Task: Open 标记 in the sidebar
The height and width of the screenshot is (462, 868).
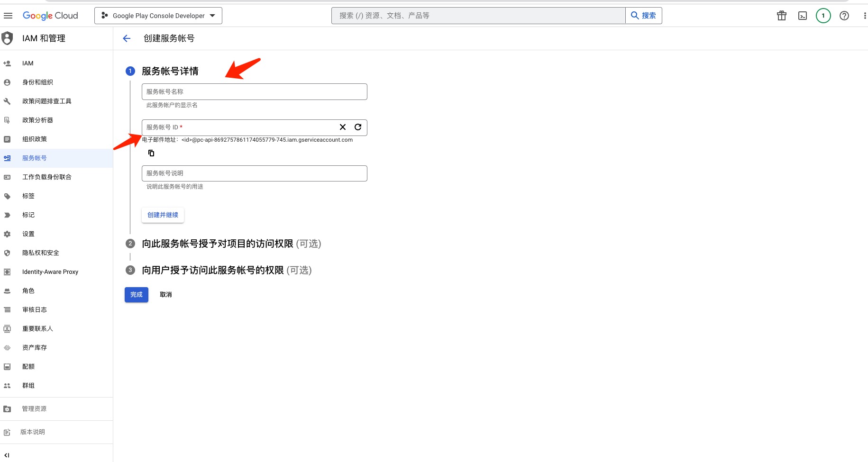Action: (56, 215)
